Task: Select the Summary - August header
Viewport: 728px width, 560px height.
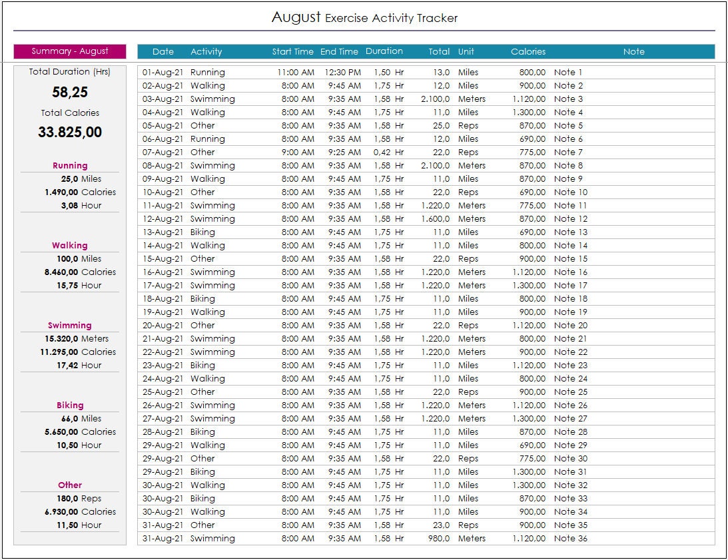Action: point(69,51)
